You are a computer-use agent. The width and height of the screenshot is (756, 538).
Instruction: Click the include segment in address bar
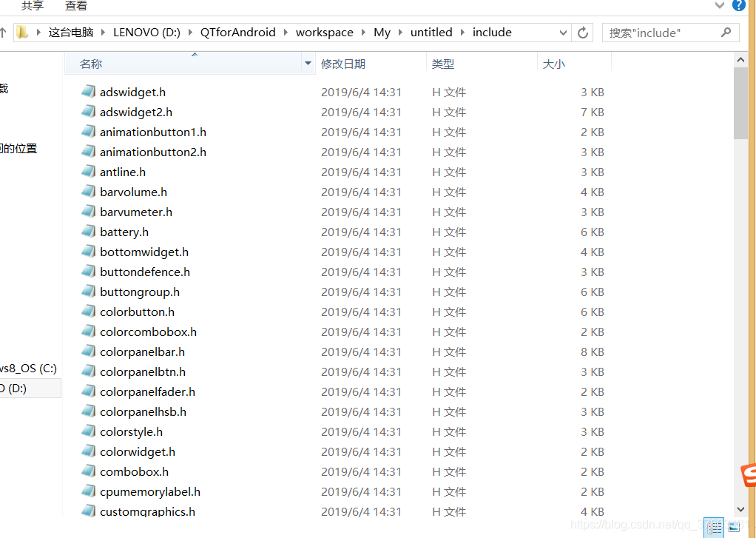[x=492, y=33]
